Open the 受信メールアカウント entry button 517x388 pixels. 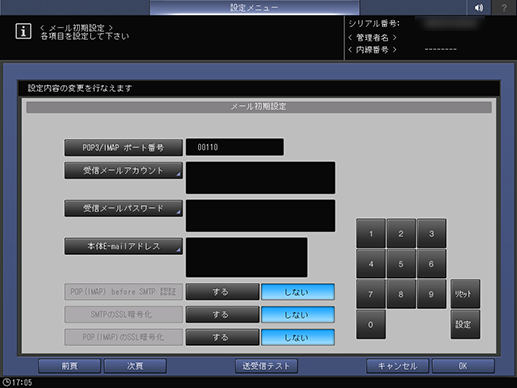click(x=123, y=171)
